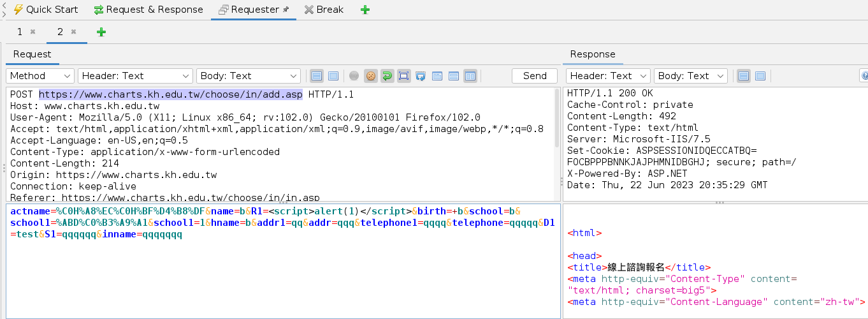This screenshot has width=868, height=319.
Task: Open the Response panel tab
Action: (x=593, y=54)
